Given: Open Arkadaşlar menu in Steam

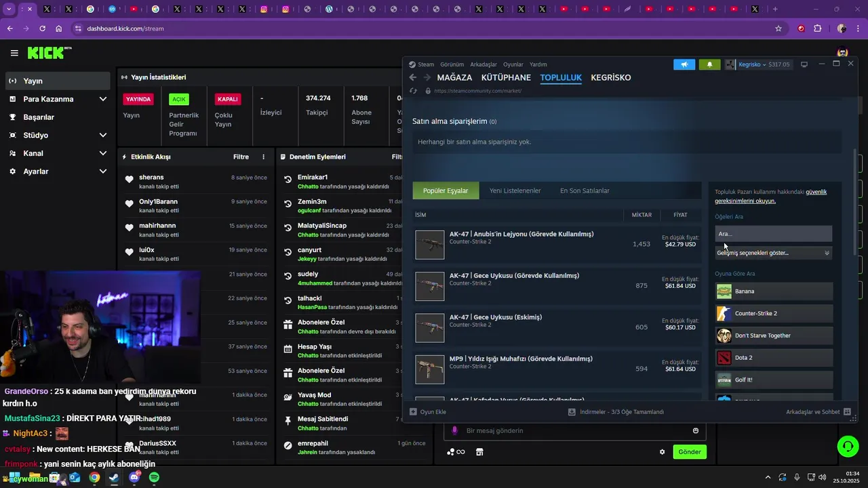Looking at the screenshot, I should [484, 64].
